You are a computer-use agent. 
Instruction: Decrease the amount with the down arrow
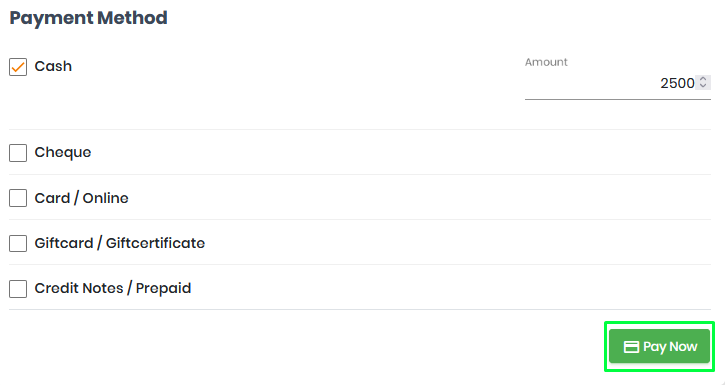point(703,86)
